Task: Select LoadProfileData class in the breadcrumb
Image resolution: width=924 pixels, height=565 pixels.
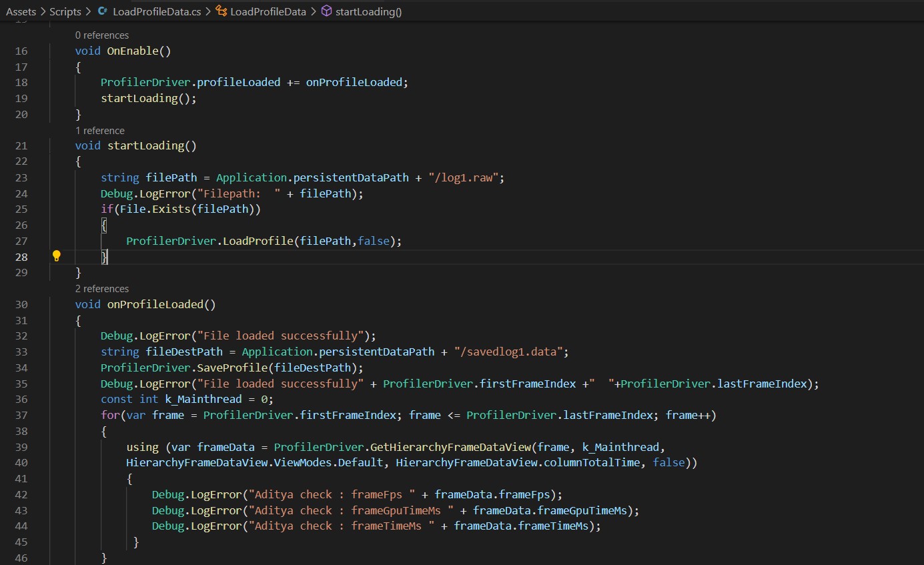Action: click(x=267, y=11)
